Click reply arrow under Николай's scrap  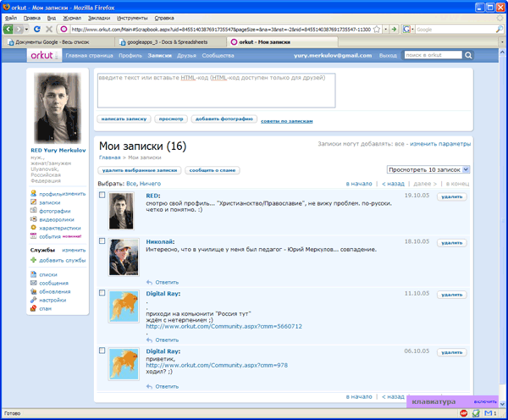click(149, 282)
